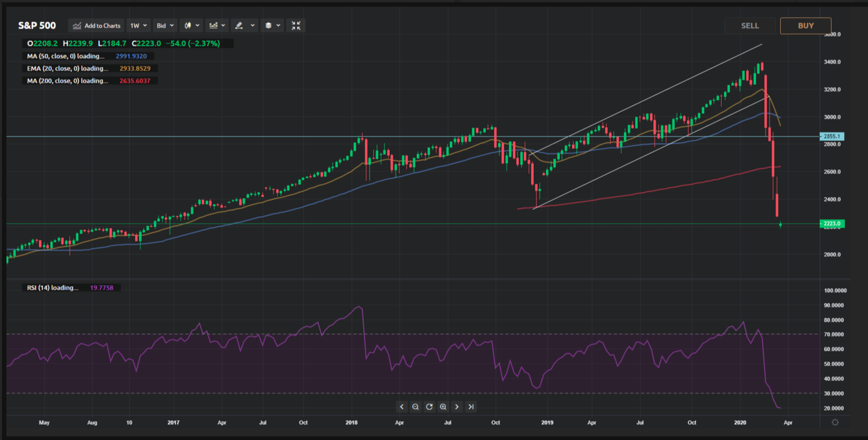This screenshot has width=868, height=440.
Task: Select the EMA (20, close, 0) indicator label
Action: click(x=67, y=68)
